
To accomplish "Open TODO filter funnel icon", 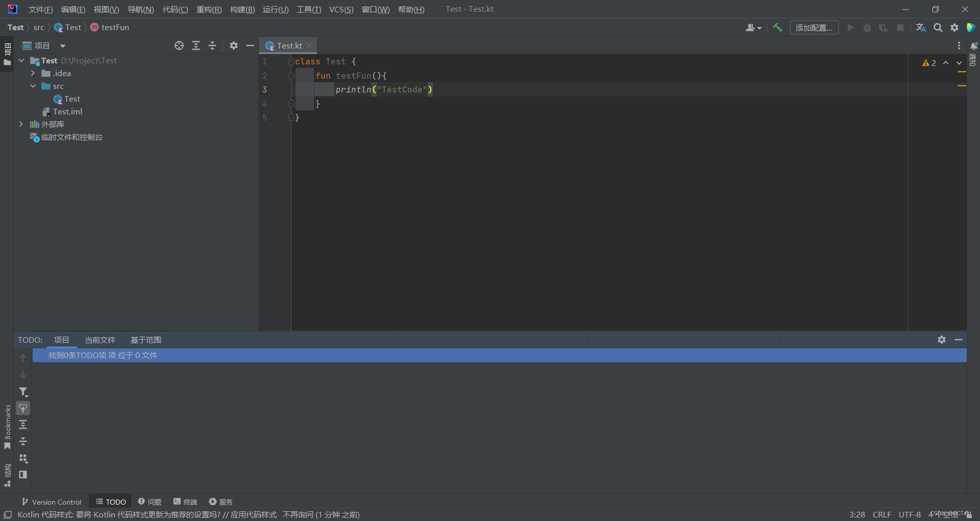I will pyautogui.click(x=23, y=392).
